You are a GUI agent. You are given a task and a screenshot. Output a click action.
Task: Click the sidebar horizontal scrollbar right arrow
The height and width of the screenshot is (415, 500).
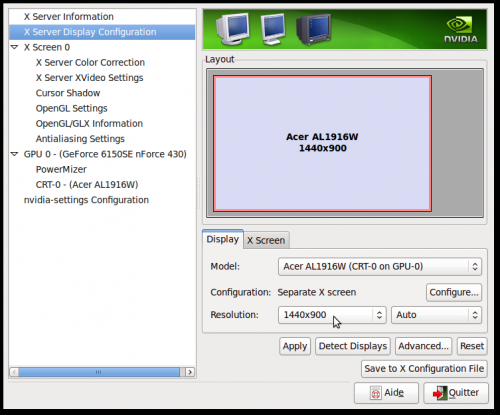point(190,372)
